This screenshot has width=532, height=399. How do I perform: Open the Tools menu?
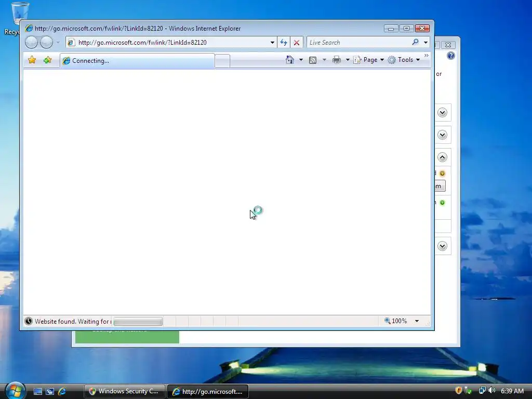click(x=404, y=60)
